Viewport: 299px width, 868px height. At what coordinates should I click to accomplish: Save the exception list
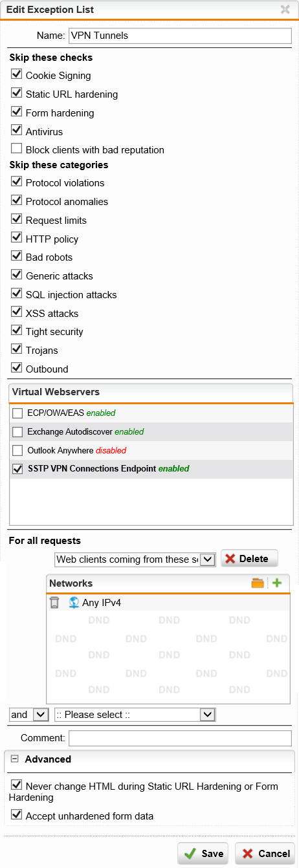click(x=204, y=854)
